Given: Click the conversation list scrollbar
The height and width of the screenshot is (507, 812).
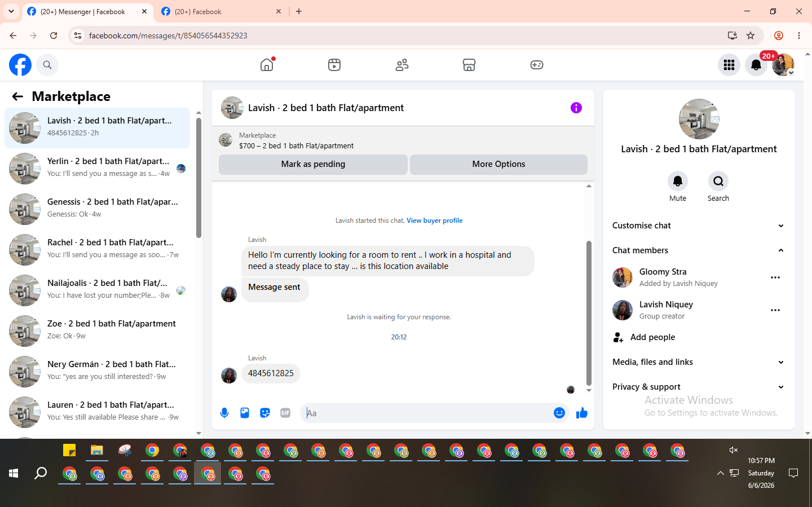Looking at the screenshot, I should pos(198,178).
